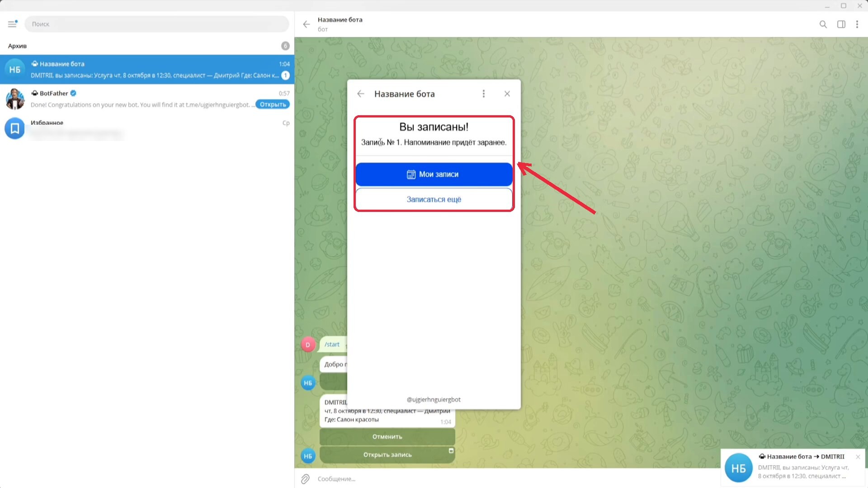The height and width of the screenshot is (488, 868).
Task: Click the Записаться ещё button
Action: click(434, 199)
